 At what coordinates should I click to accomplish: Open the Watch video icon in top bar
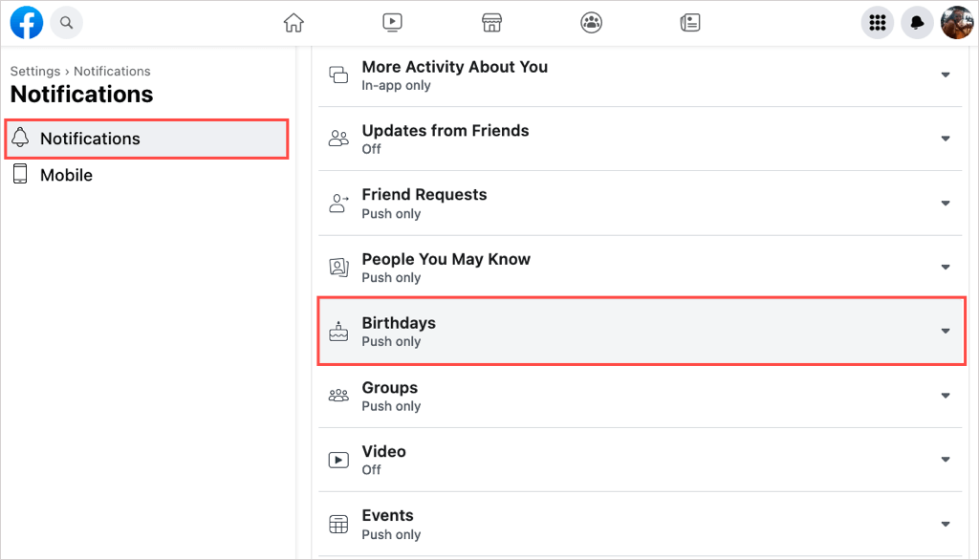click(392, 23)
